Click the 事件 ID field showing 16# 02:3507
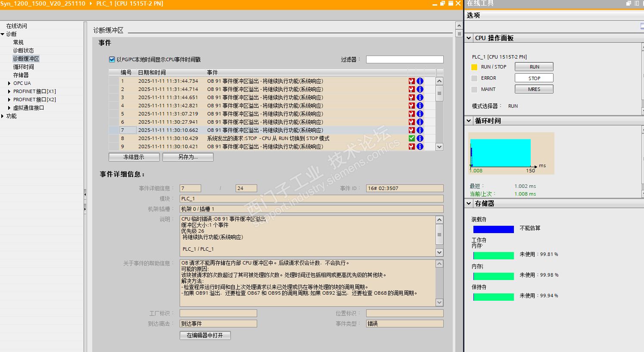Image resolution: width=644 pixels, height=352 pixels. tap(404, 188)
